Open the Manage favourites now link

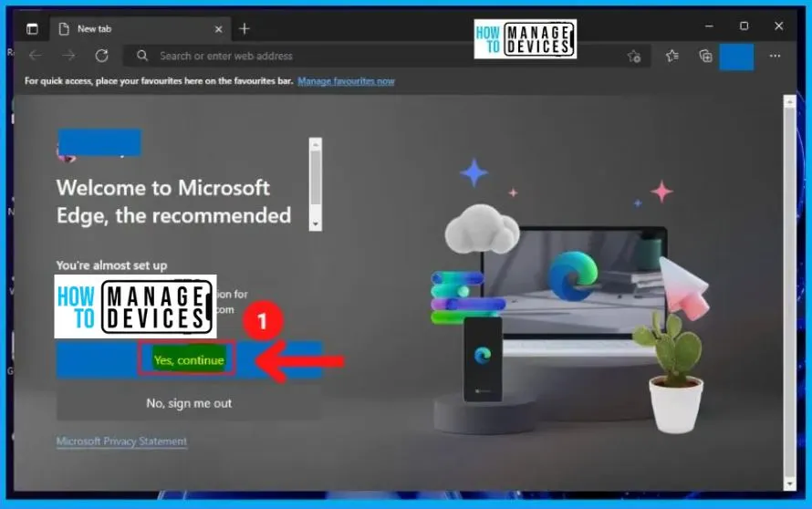pos(346,81)
